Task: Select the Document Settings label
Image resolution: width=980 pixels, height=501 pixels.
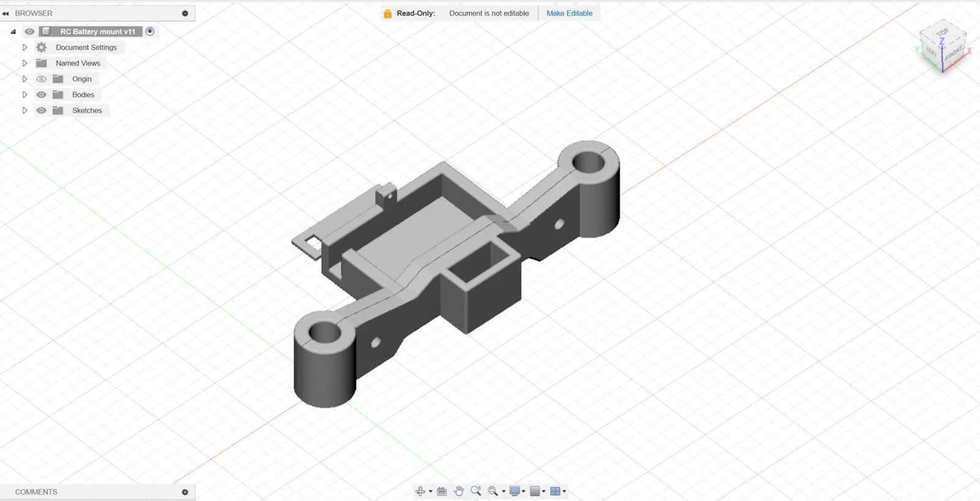Action: (86, 47)
